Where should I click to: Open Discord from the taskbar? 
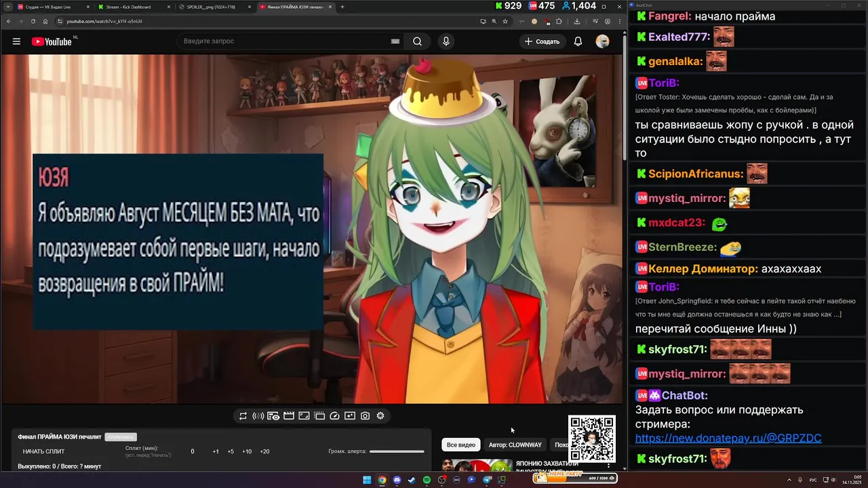397,480
